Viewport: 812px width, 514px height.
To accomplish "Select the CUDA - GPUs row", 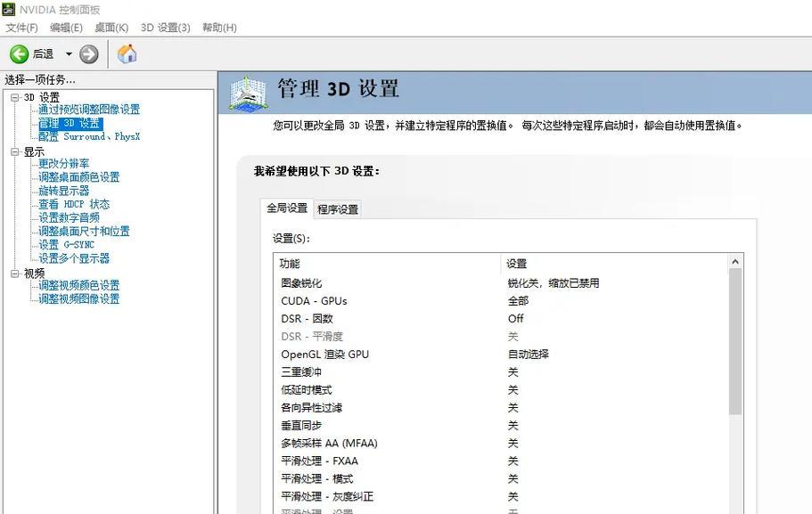I will [x=501, y=301].
